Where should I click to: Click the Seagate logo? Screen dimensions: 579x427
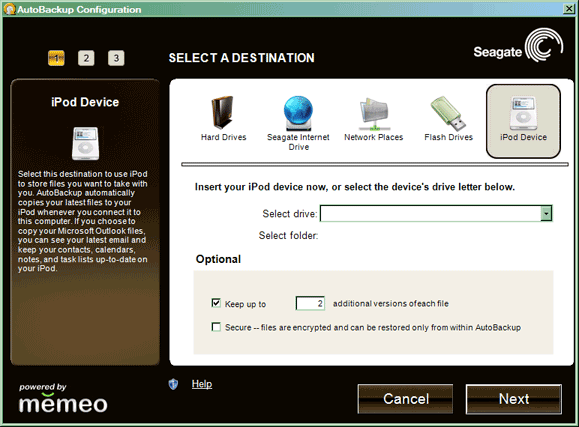[518, 47]
